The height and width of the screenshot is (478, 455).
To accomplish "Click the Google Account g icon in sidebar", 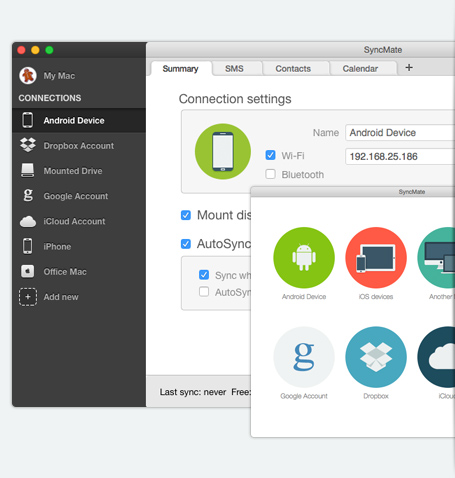I will coord(28,196).
